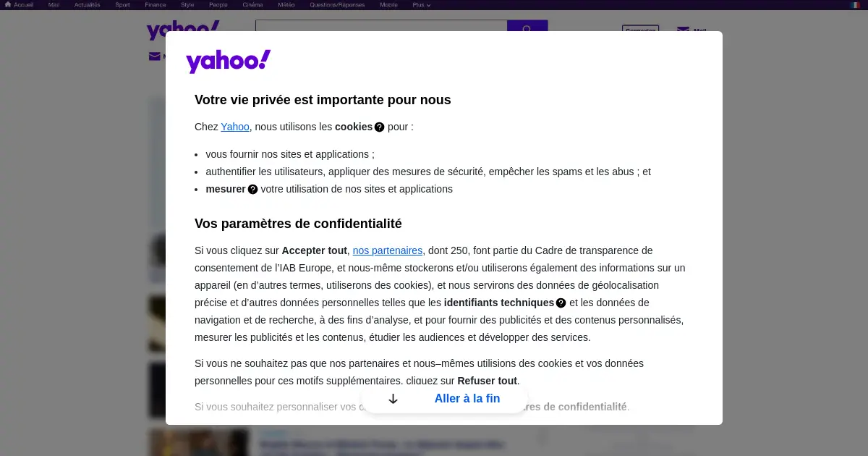The width and height of the screenshot is (868, 456).
Task: Click the Connexion button behind the dialog
Action: (x=640, y=30)
